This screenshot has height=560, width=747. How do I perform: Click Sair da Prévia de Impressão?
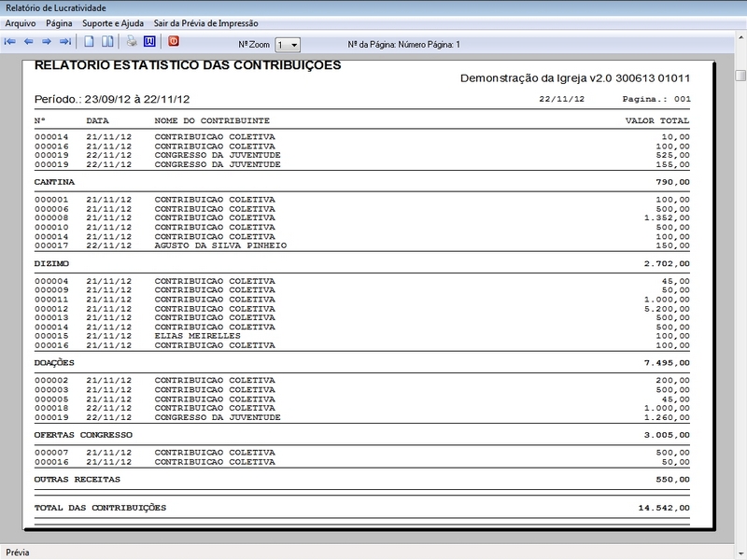click(x=205, y=23)
